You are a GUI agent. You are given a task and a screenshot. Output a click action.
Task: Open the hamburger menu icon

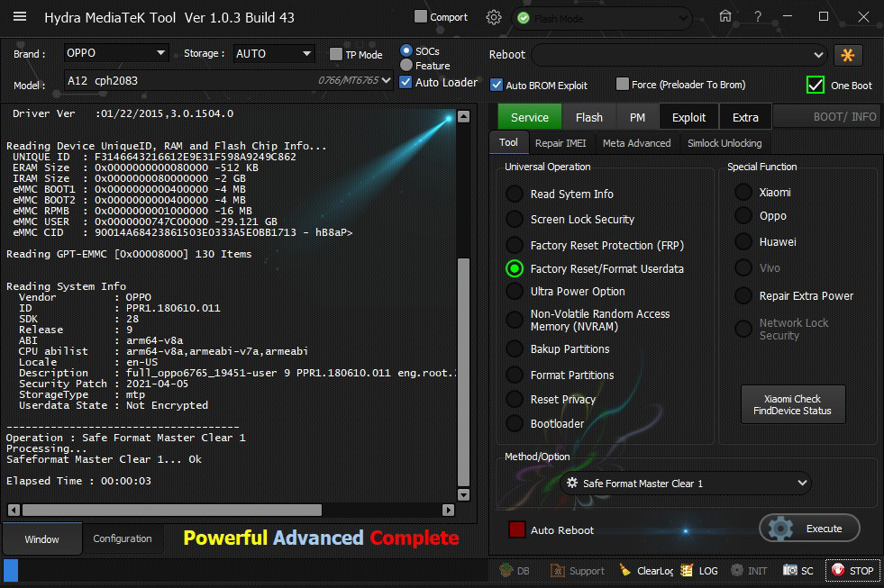point(20,17)
